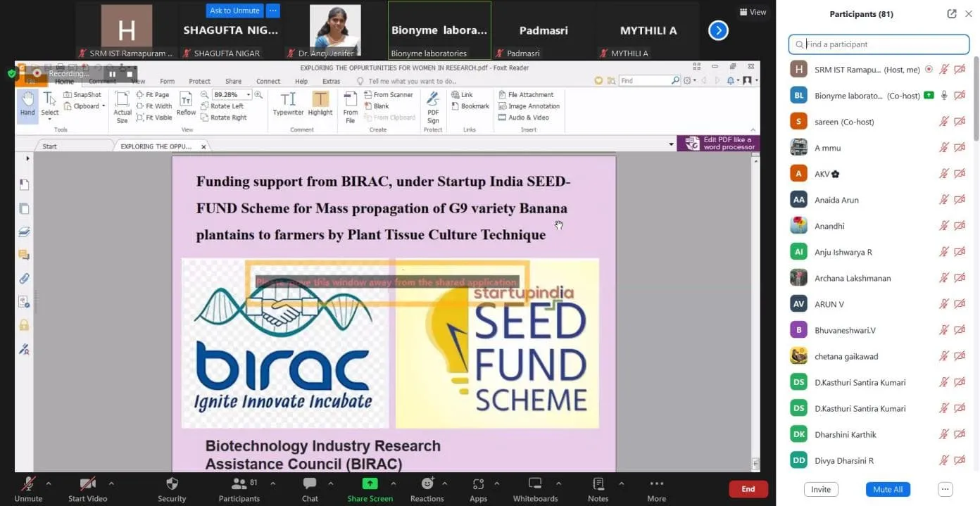The height and width of the screenshot is (506, 980).
Task: Open the Zoom Chat panel
Action: (310, 490)
